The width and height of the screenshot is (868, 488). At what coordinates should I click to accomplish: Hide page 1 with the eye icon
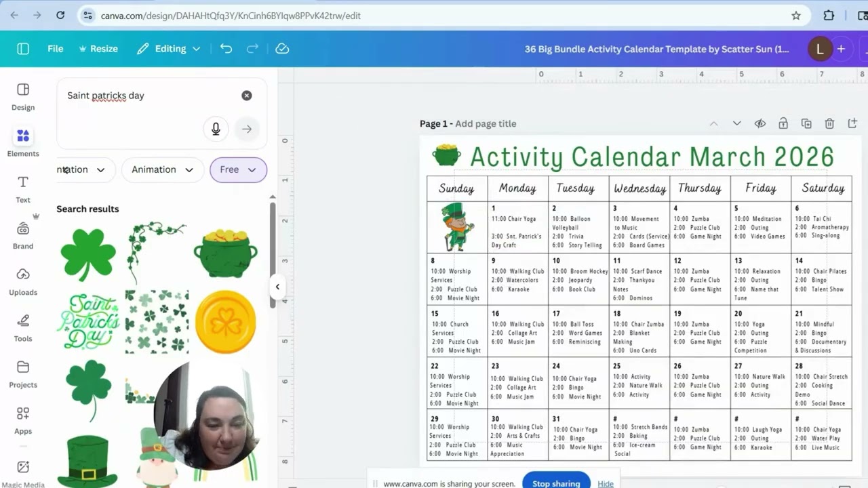[760, 123]
